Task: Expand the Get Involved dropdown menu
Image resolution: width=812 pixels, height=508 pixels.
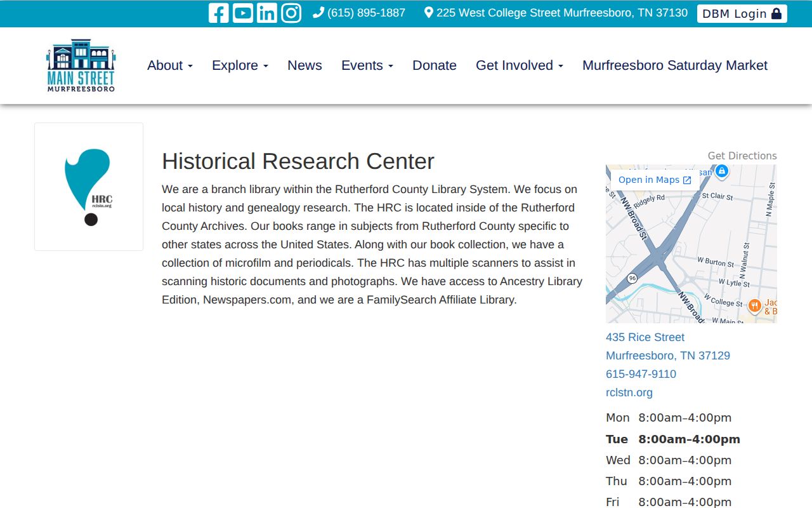Action: pyautogui.click(x=520, y=65)
